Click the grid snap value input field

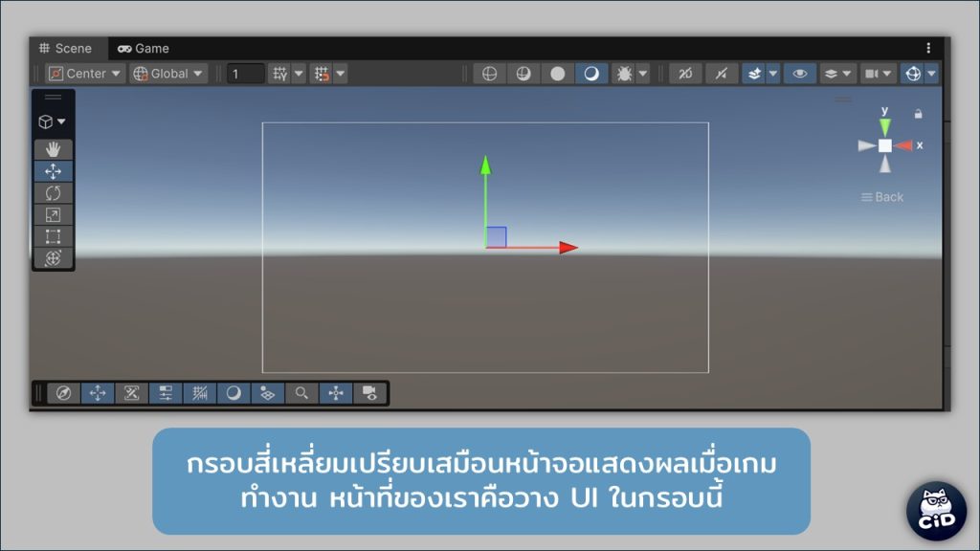(246, 74)
